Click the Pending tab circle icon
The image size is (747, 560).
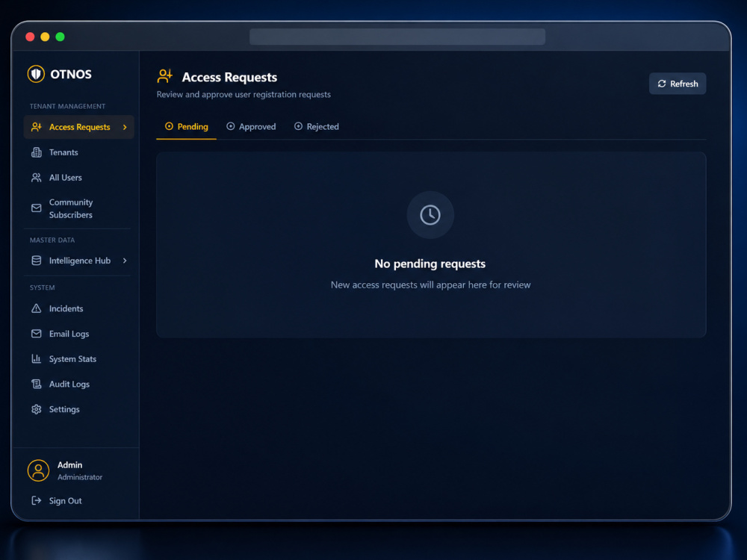click(x=169, y=126)
